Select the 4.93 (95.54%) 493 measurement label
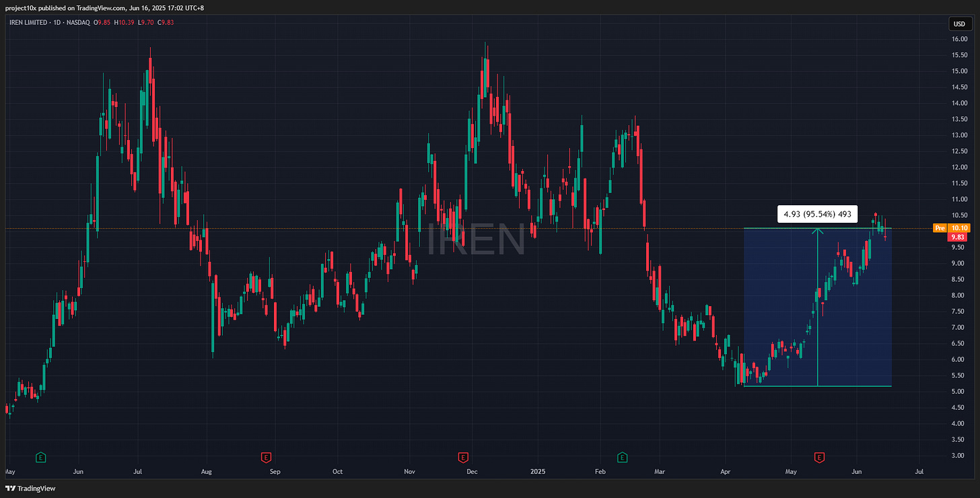The width and height of the screenshot is (980, 498). [x=818, y=215]
